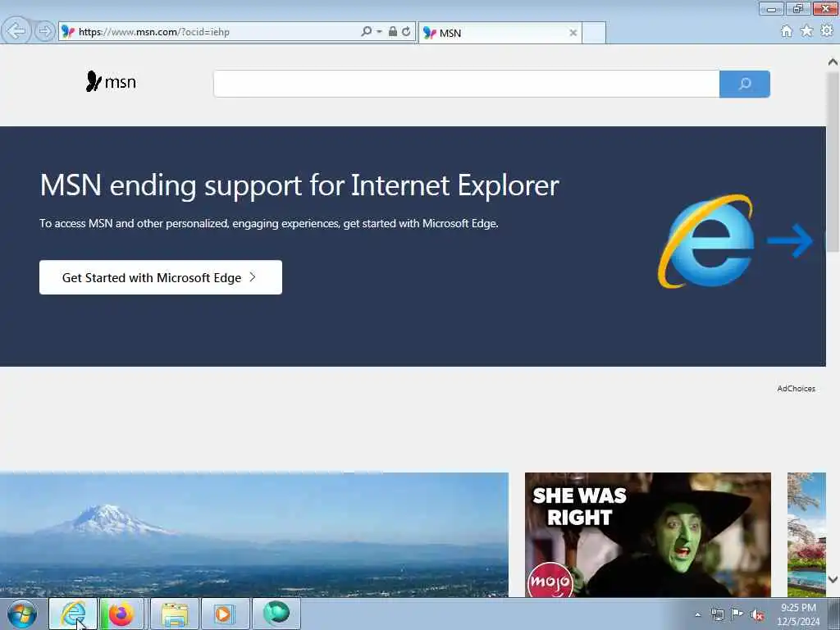Open the mountain landscape news thumbnail
This screenshot has height=630, width=840.
(254, 535)
